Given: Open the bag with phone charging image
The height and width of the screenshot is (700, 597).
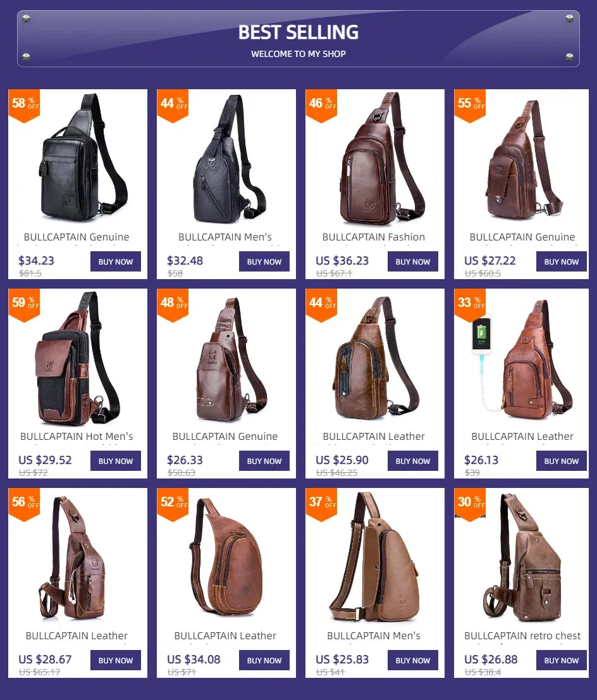Looking at the screenshot, I should [x=521, y=358].
